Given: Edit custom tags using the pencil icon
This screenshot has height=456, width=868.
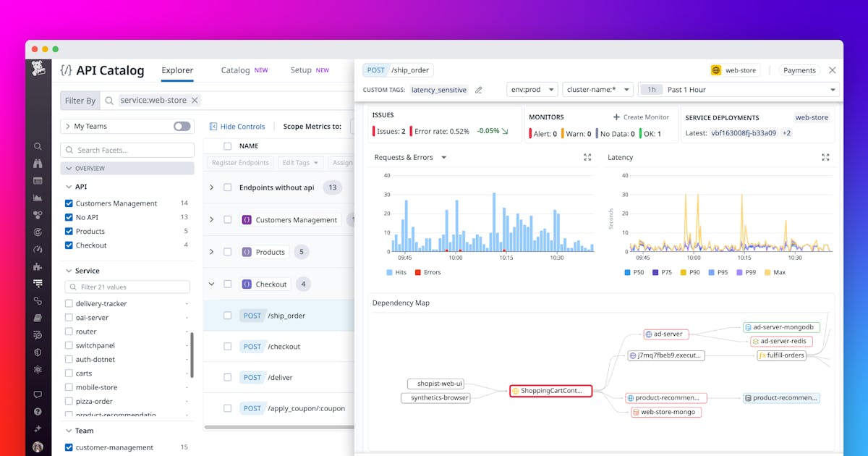Looking at the screenshot, I should [x=478, y=90].
